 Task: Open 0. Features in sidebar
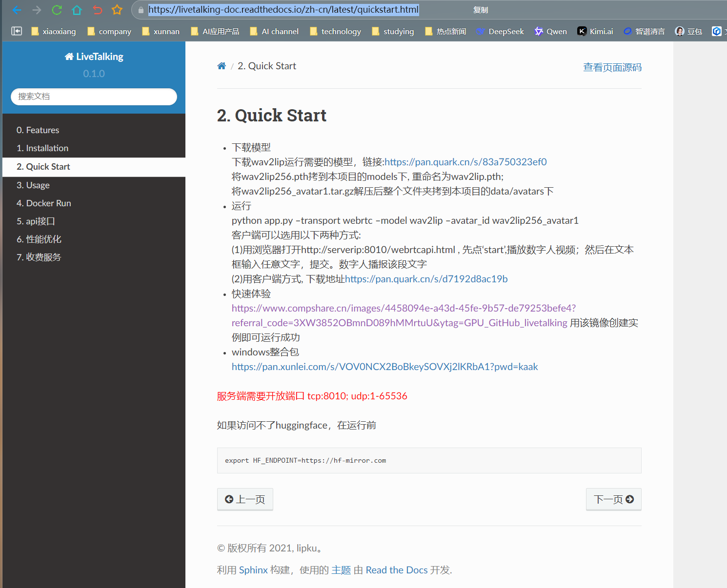(x=94, y=130)
